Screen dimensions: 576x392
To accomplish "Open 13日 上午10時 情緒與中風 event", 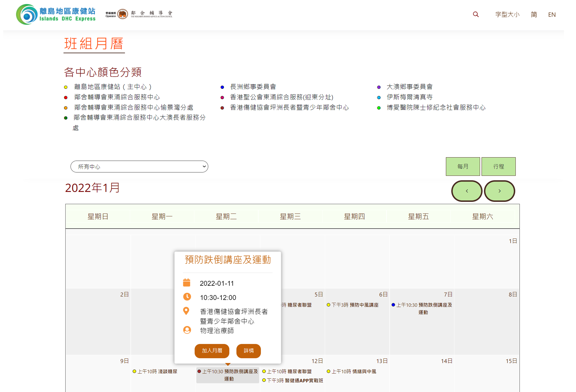I will click(351, 371).
